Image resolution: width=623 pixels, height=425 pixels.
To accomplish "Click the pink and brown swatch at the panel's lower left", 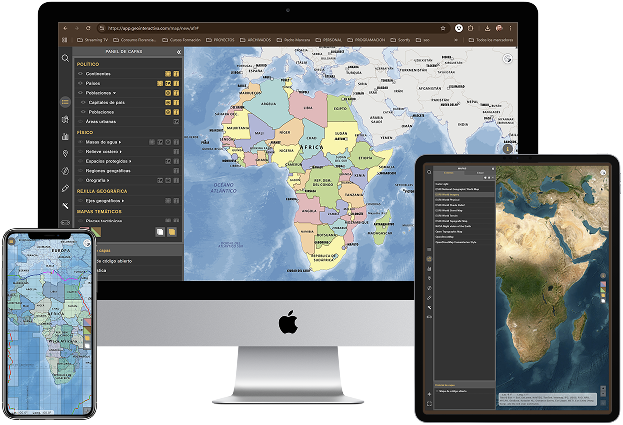I will (96, 232).
